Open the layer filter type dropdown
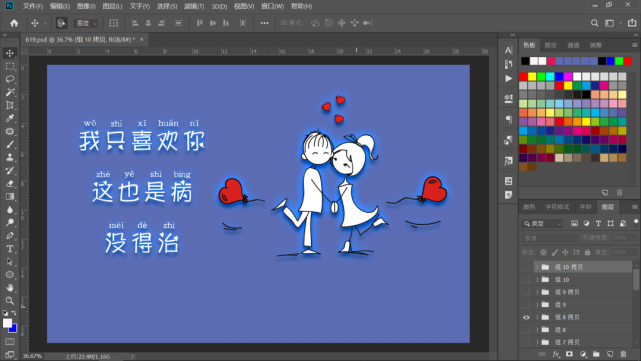The width and height of the screenshot is (641, 361). pyautogui.click(x=542, y=224)
